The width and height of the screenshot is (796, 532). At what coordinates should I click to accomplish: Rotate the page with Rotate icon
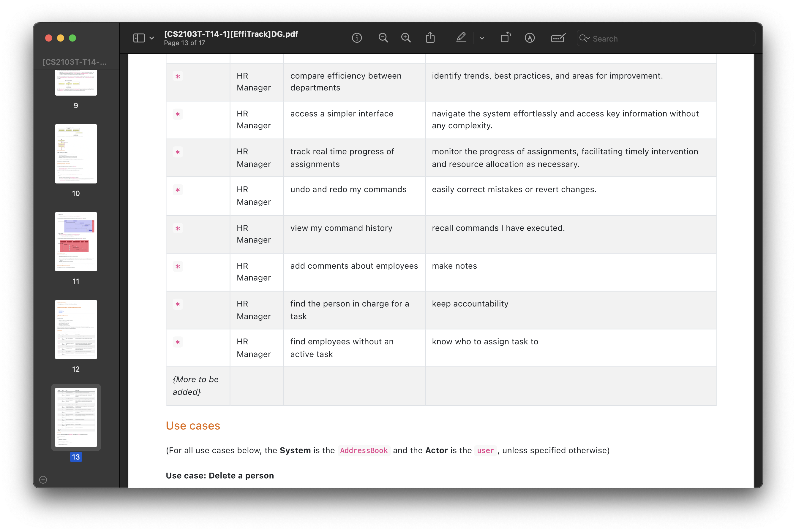[506, 38]
